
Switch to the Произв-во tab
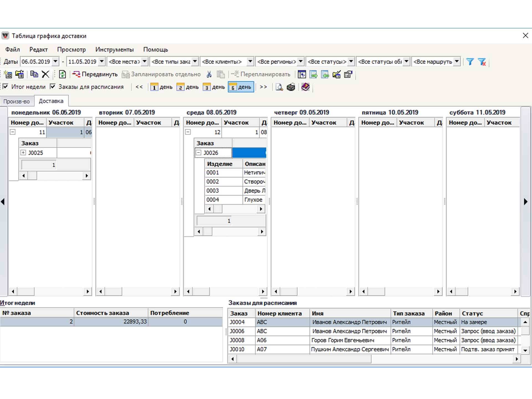click(16, 101)
